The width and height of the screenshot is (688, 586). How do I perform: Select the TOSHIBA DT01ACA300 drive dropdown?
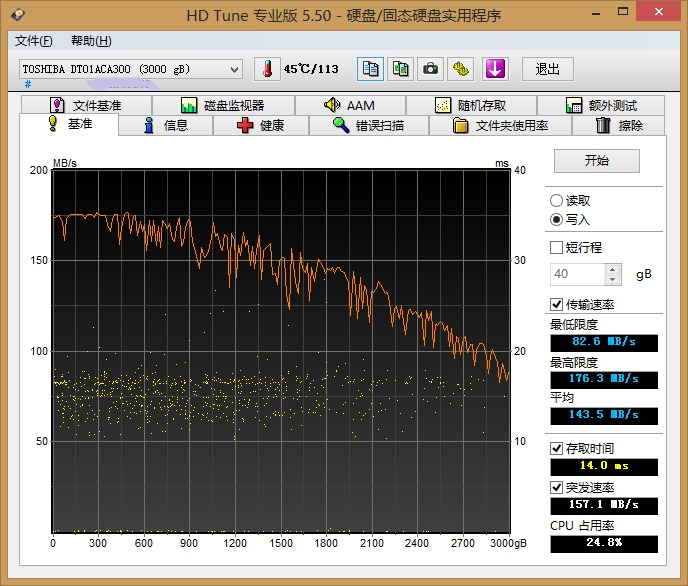[131, 69]
